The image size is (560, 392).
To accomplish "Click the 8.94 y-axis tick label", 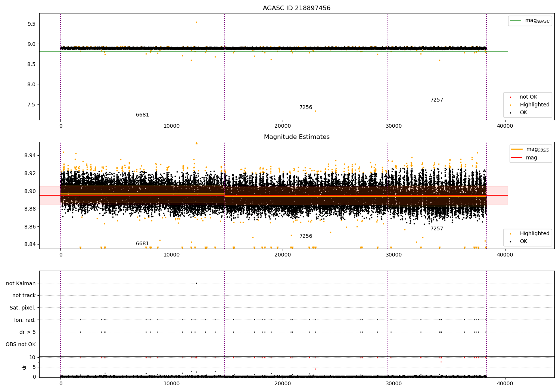I will pos(30,155).
